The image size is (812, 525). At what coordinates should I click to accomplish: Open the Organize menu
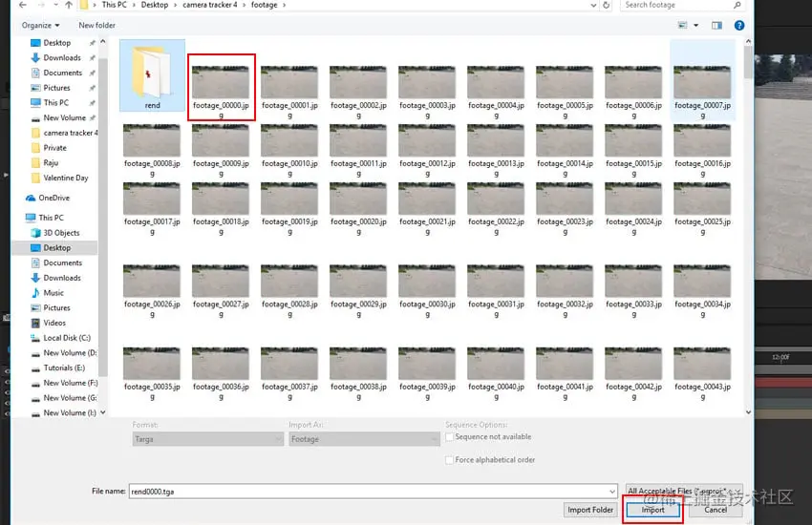pyautogui.click(x=40, y=26)
